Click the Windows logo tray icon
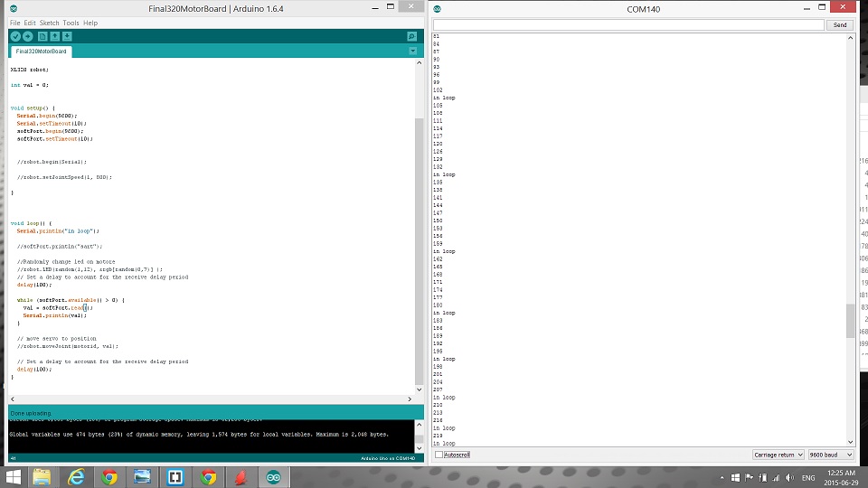The height and width of the screenshot is (488, 868). [x=735, y=477]
